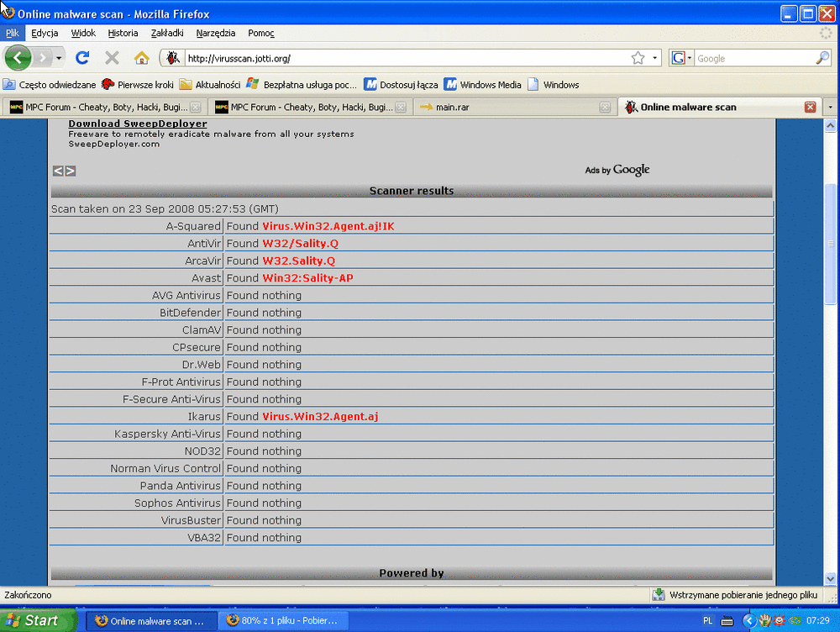Screen dimensions: 840x632
Task: Open the list all tabs dropdown
Action: pos(831,108)
